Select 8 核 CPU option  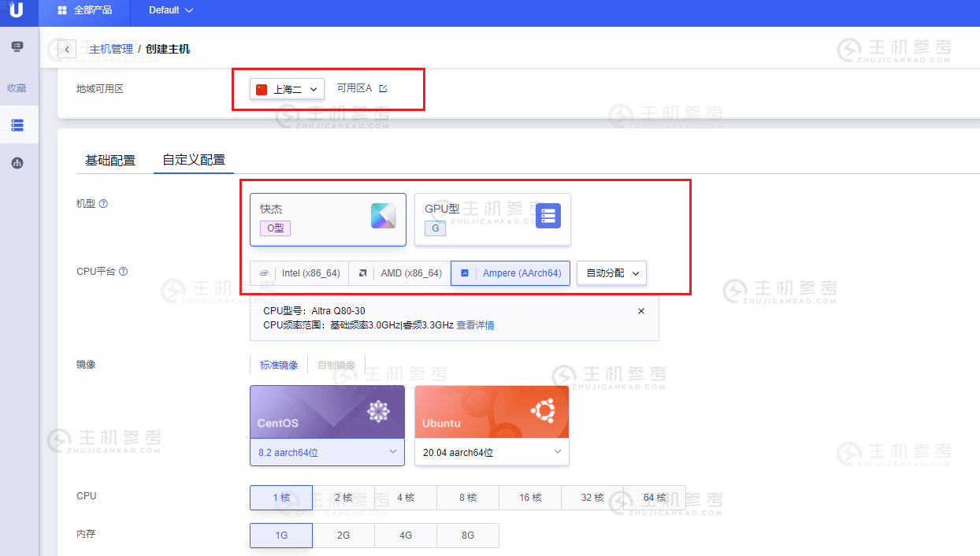pos(468,498)
